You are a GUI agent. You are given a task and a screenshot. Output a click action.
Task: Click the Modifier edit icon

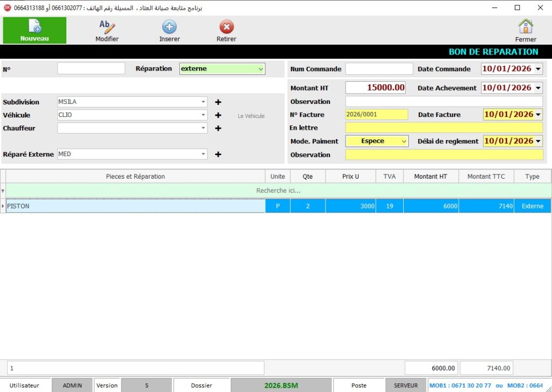point(107,26)
